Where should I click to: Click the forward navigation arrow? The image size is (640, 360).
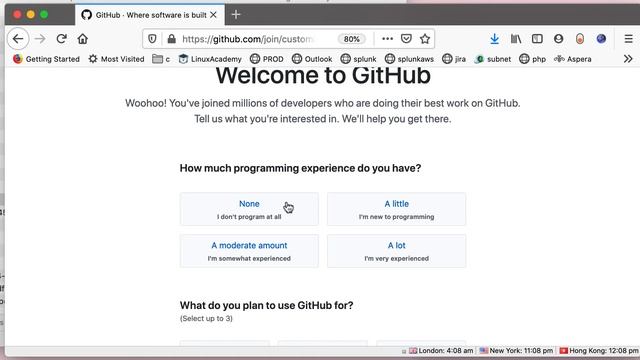click(40, 39)
